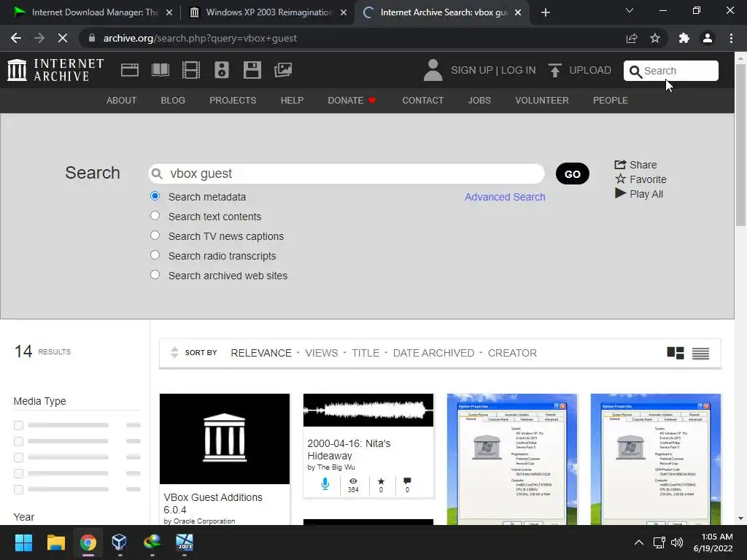Click the vbox guest search query field
The image size is (747, 560).
(x=347, y=174)
